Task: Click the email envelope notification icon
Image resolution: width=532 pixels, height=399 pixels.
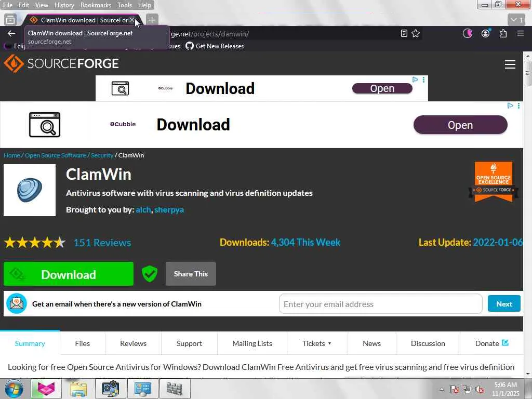Action: (x=16, y=303)
